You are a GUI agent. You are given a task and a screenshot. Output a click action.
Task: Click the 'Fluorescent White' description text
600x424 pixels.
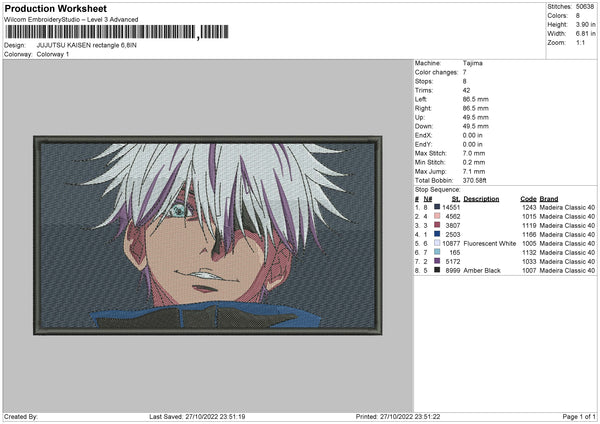(490, 243)
